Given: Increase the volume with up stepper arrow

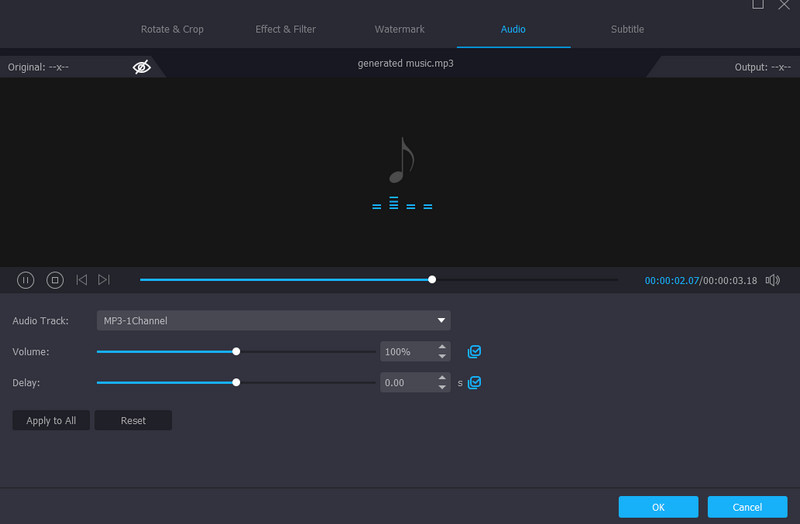Looking at the screenshot, I should point(442,347).
